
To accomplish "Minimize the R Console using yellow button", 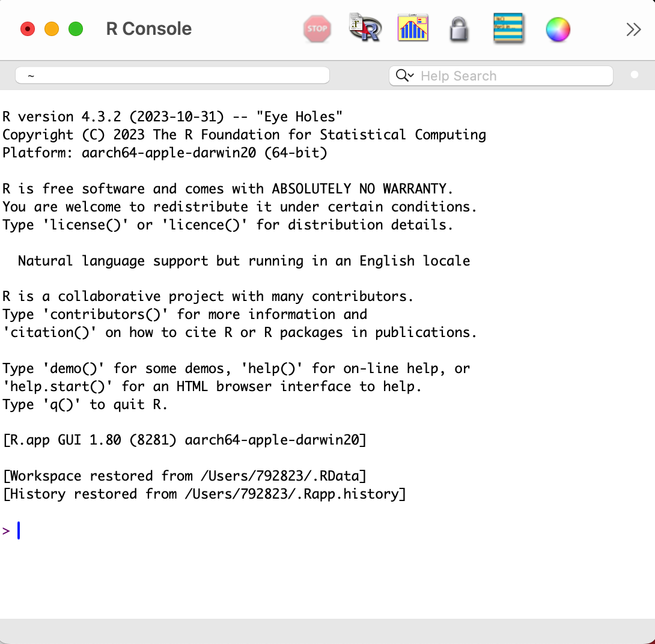I will [52, 29].
